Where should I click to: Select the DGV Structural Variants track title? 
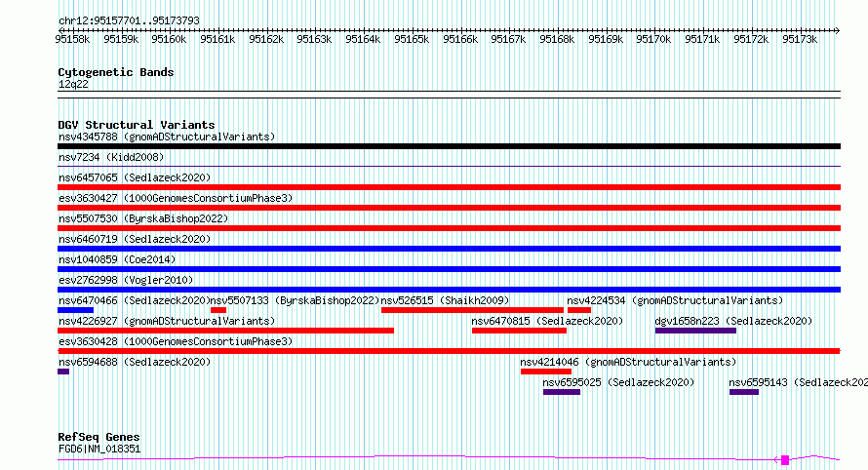137,125
